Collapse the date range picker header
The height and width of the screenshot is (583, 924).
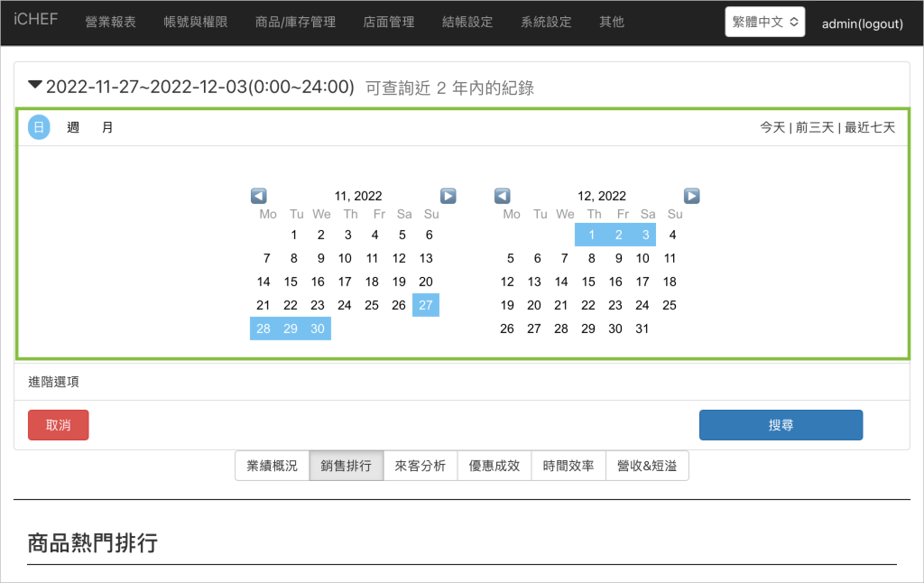click(x=36, y=86)
